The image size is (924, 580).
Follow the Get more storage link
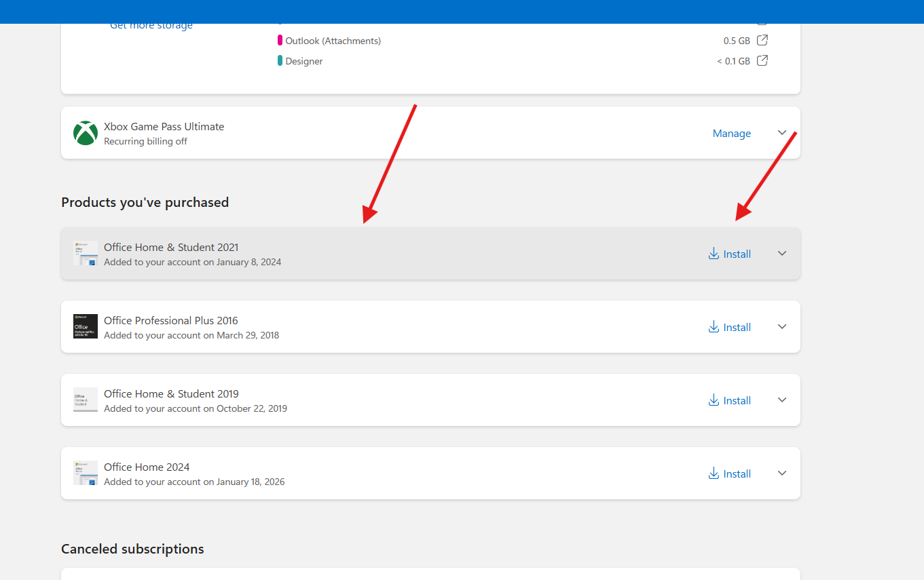(151, 26)
